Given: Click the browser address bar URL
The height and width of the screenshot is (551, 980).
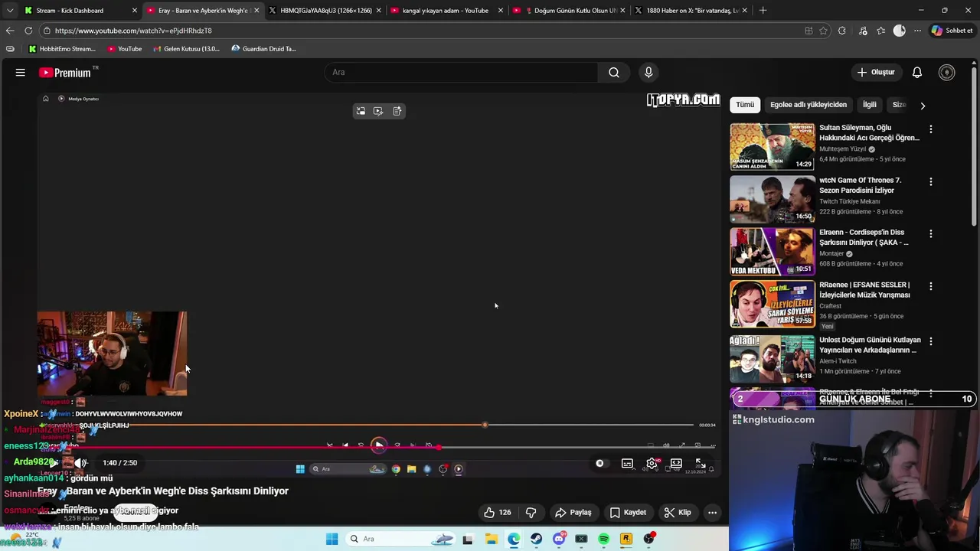Looking at the screenshot, I should [133, 31].
